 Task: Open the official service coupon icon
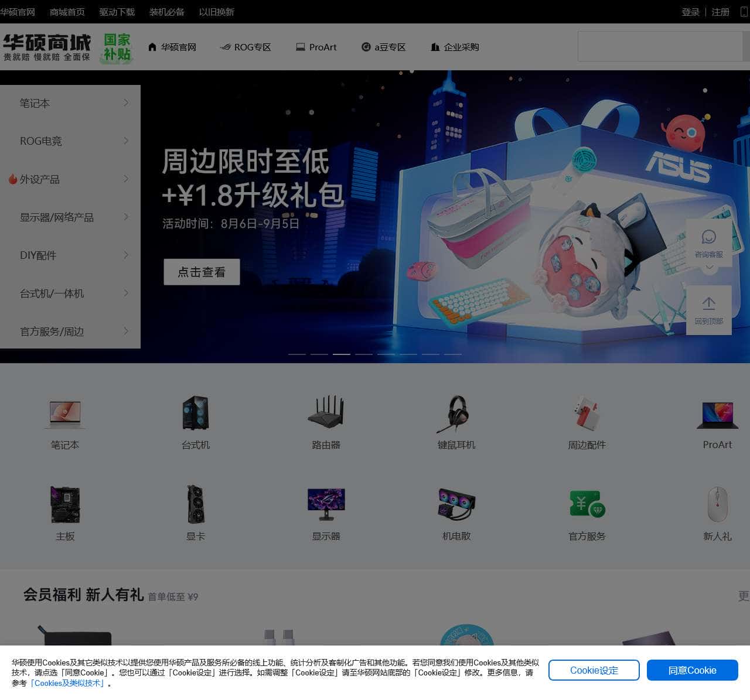pyautogui.click(x=587, y=504)
